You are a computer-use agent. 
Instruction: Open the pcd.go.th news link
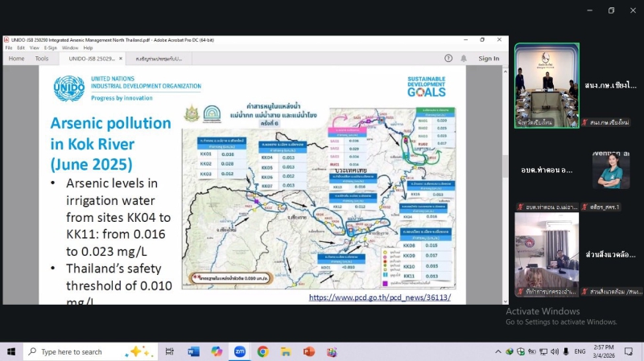point(380,297)
